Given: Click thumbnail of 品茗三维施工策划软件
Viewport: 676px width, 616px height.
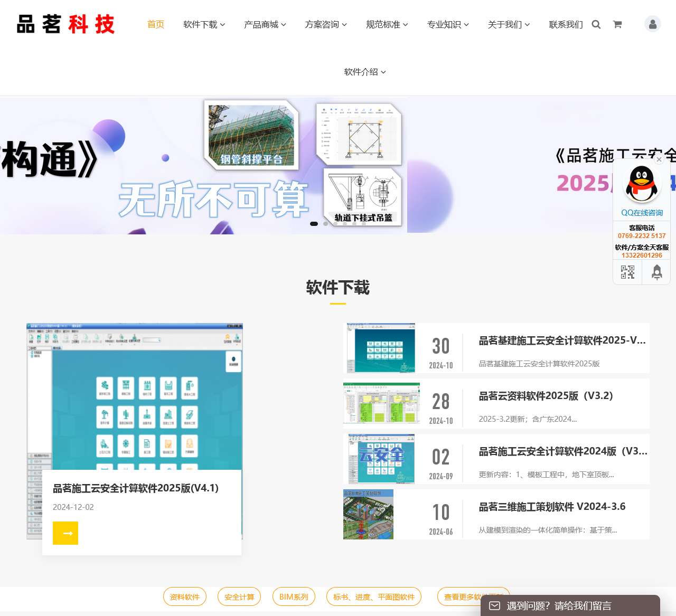Looking at the screenshot, I should click(x=368, y=514).
